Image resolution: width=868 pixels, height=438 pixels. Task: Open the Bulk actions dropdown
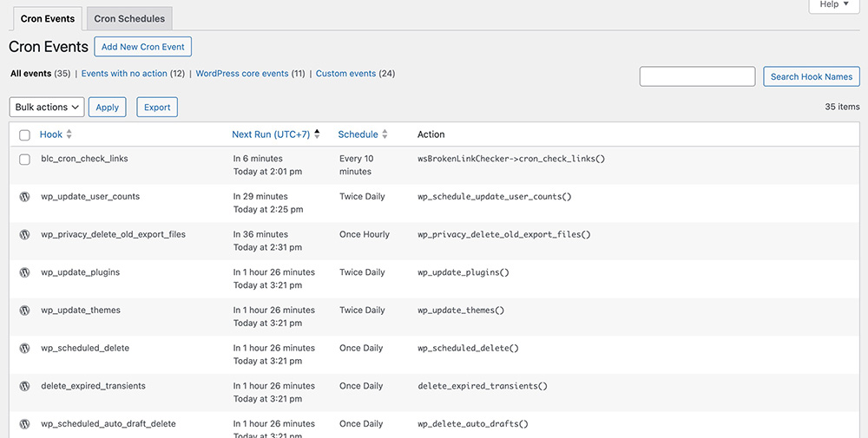pyautogui.click(x=47, y=108)
